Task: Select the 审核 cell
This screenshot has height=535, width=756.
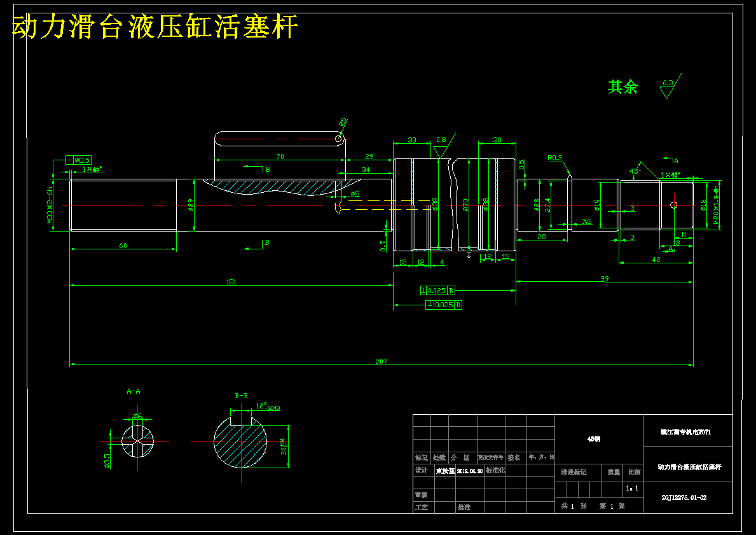Action: (422, 495)
